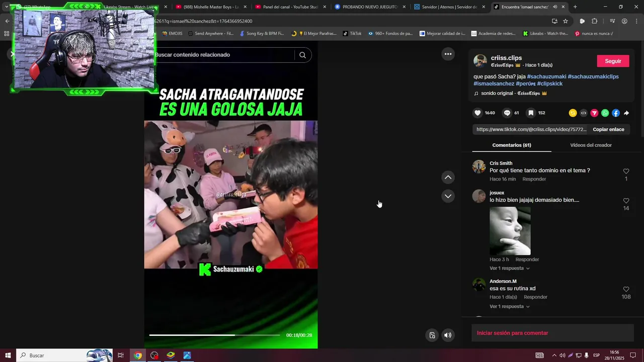Image resolution: width=644 pixels, height=362 pixels.
Task: Toggle auto-scroll icon beside the volume button
Action: 432,335
